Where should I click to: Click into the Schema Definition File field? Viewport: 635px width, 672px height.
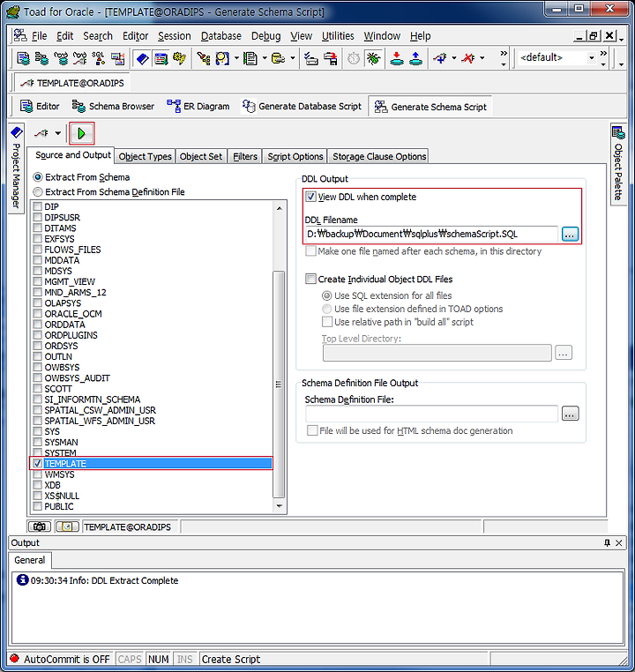[431, 414]
